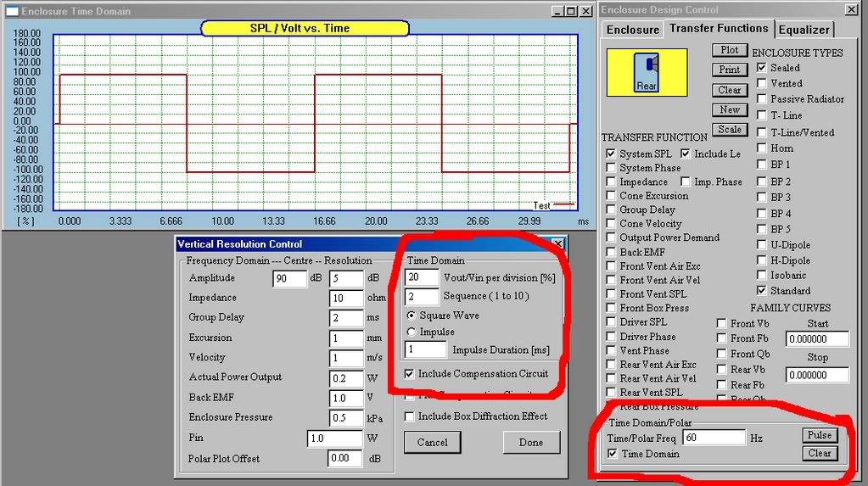
Task: Select the Impulse radio button
Action: (411, 332)
